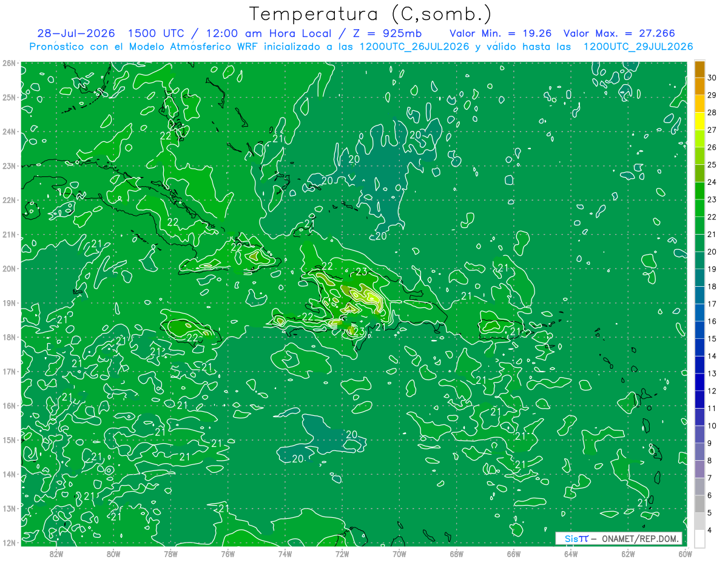Click the '80W' longitude axis label
Screen dimensions: 728x562
click(x=113, y=554)
